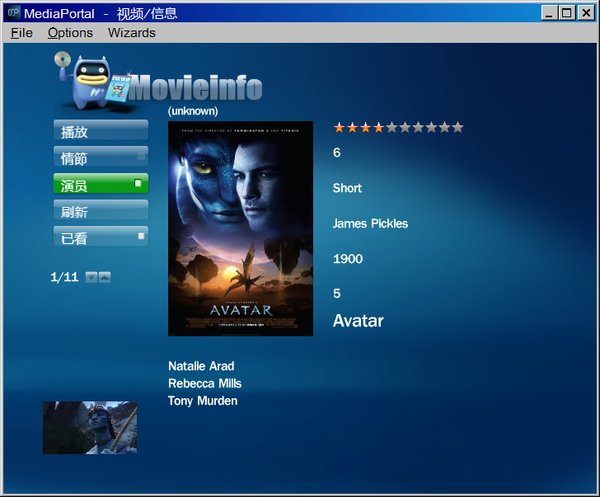Click the MediaPortal title bar app icon
This screenshot has width=600, height=497.
13,13
